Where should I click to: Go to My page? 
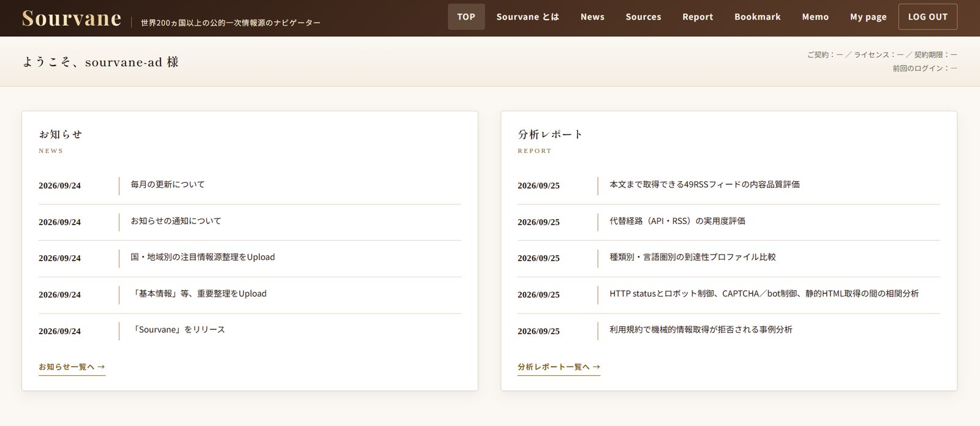point(869,17)
